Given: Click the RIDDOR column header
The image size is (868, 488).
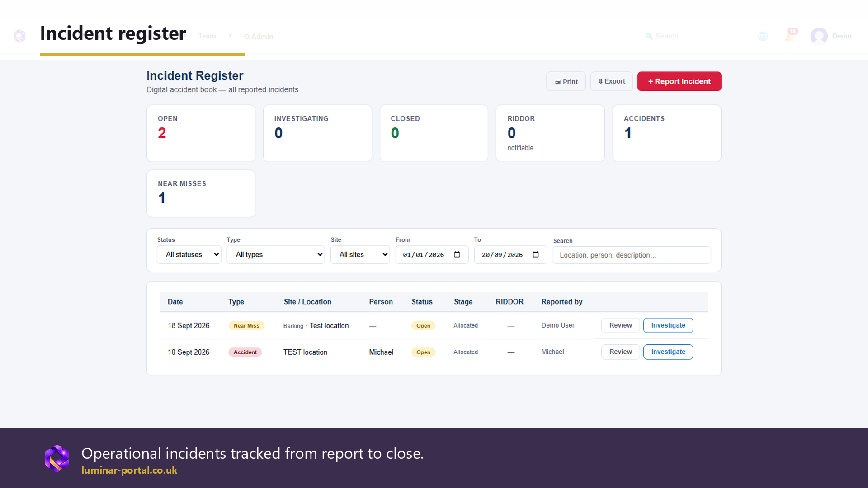Looking at the screenshot, I should point(509,302).
